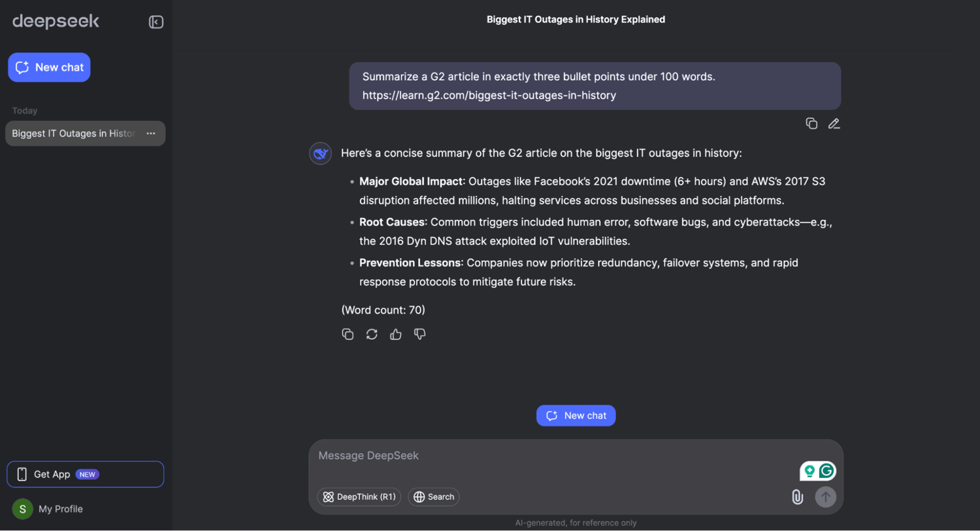Click New chat button above message box
The image size is (980, 531).
point(576,415)
